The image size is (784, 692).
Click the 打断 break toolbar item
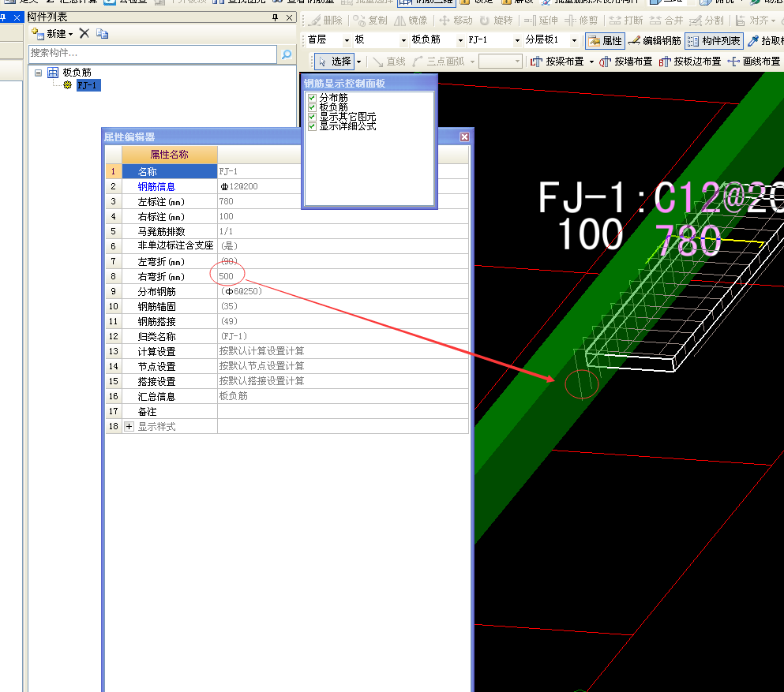pyautogui.click(x=626, y=21)
